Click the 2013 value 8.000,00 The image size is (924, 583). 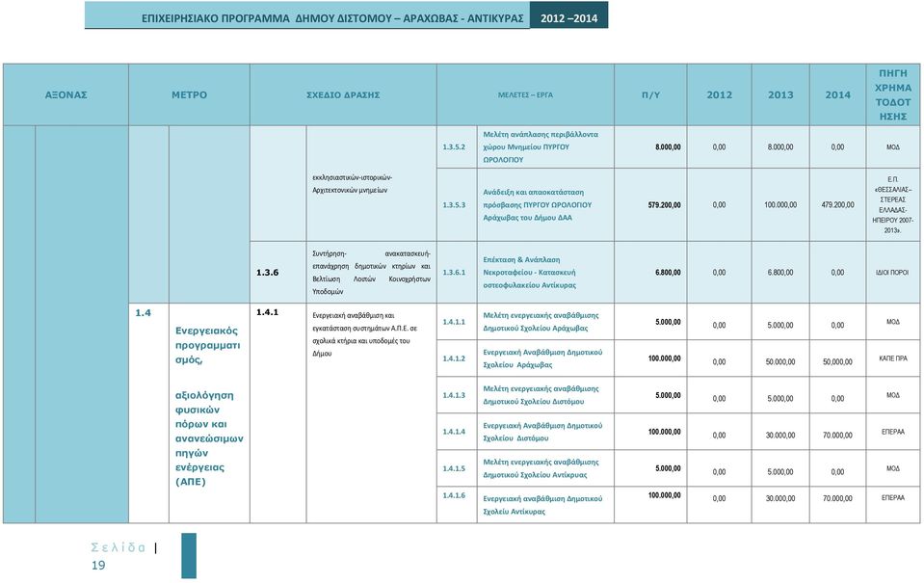pyautogui.click(x=780, y=146)
